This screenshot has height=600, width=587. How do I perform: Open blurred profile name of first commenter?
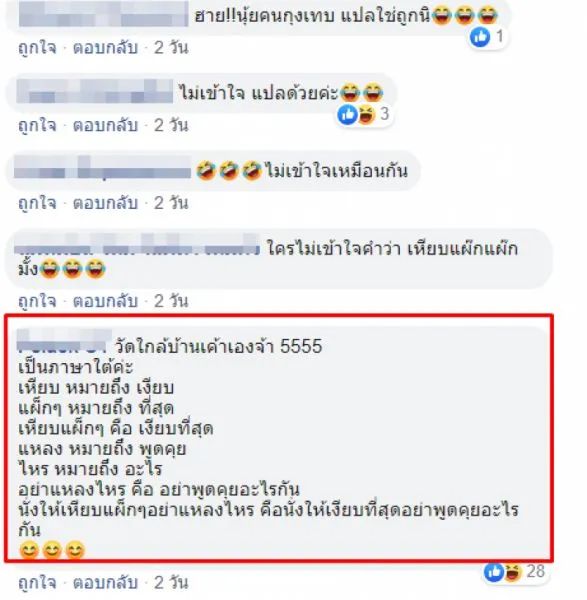pyautogui.click(x=103, y=14)
